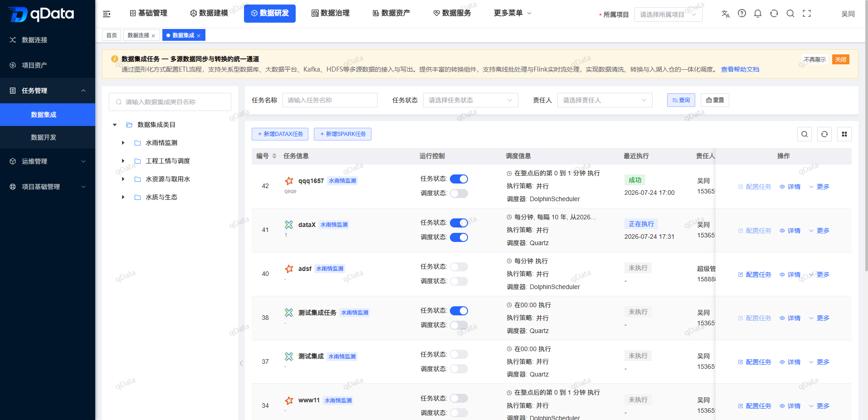868x420 pixels.
Task: Click 不再展示 in banner
Action: pos(815,59)
